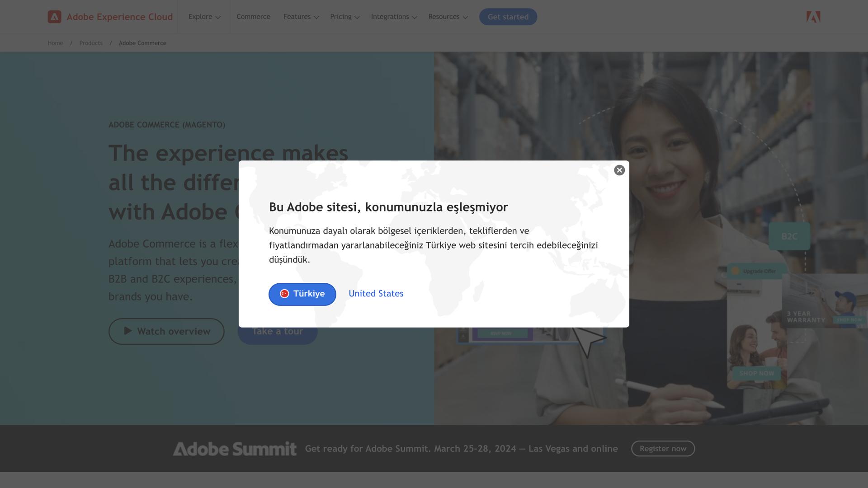Open the Integrations dropdown
Screen dimensions: 868x488
click(x=394, y=17)
